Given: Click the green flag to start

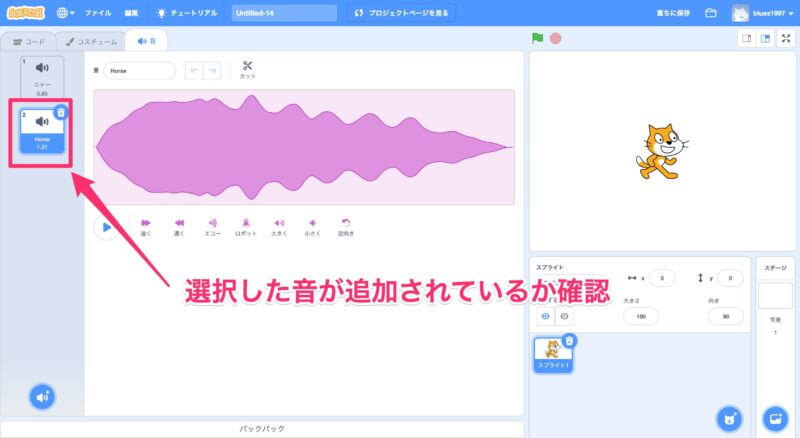Looking at the screenshot, I should point(537,39).
